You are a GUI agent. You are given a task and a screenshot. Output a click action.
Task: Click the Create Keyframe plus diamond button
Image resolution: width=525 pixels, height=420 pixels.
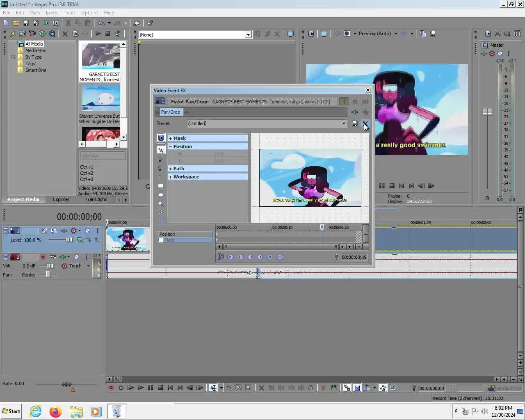(270, 257)
